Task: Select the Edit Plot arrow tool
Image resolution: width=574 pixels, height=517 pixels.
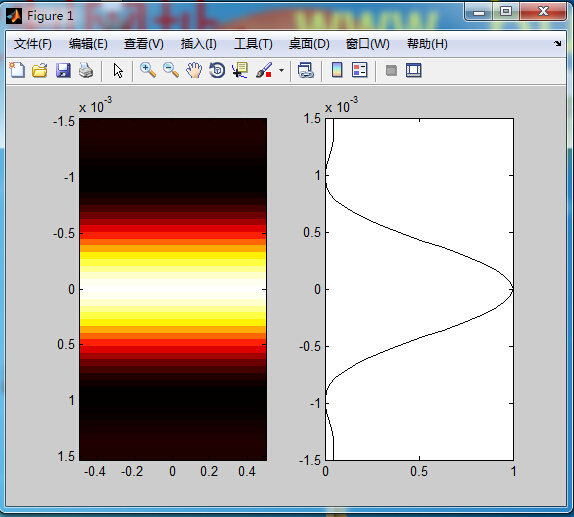Action: tap(118, 70)
